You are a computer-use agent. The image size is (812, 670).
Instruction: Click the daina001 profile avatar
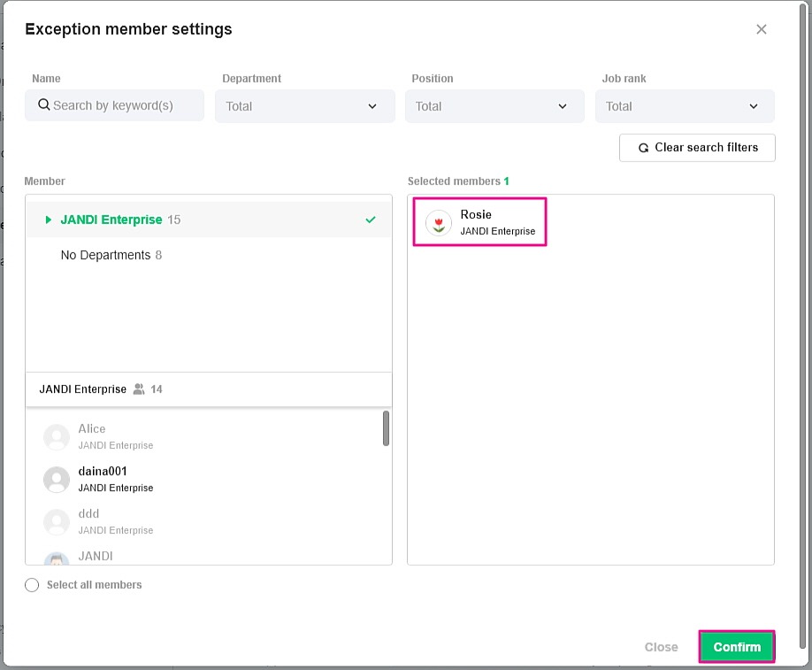[x=57, y=480]
